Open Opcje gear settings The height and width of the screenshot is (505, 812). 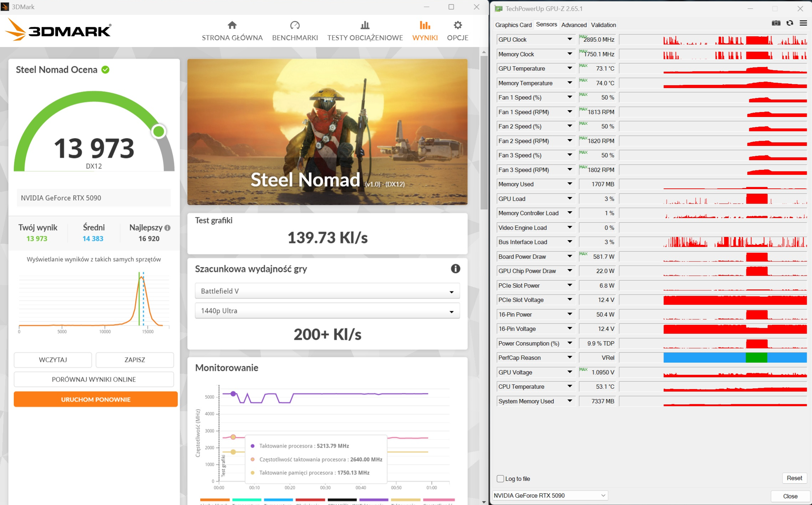[457, 25]
